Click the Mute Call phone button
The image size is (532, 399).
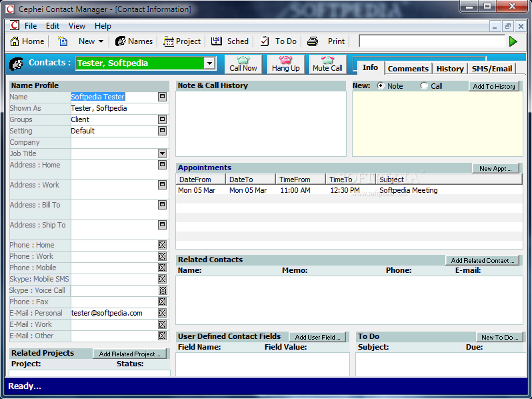328,64
